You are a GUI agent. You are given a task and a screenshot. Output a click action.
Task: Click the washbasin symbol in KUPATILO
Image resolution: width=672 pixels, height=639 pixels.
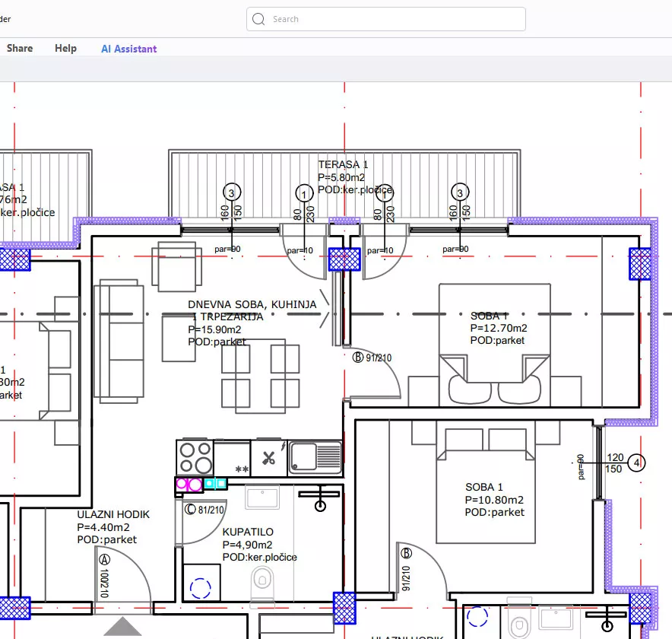click(262, 498)
